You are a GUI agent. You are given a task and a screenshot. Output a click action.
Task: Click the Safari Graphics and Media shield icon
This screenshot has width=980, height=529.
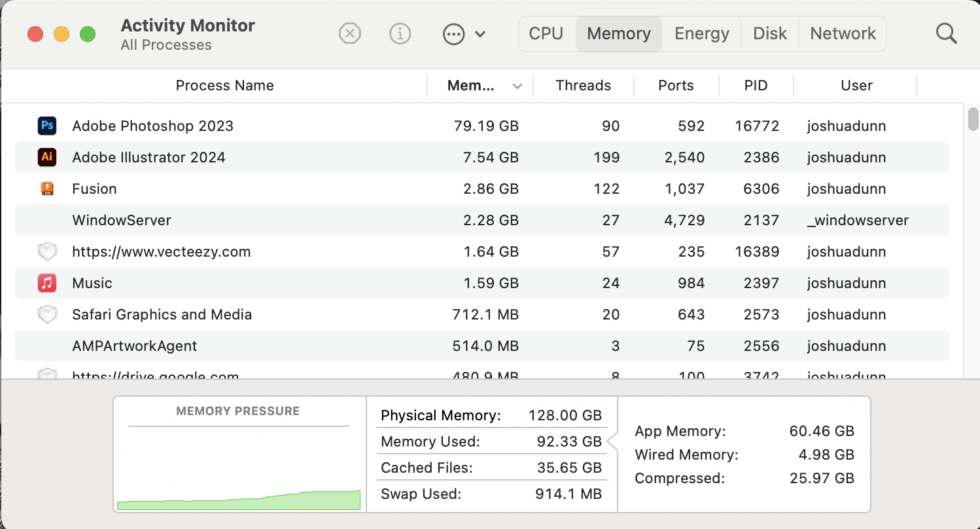(47, 314)
